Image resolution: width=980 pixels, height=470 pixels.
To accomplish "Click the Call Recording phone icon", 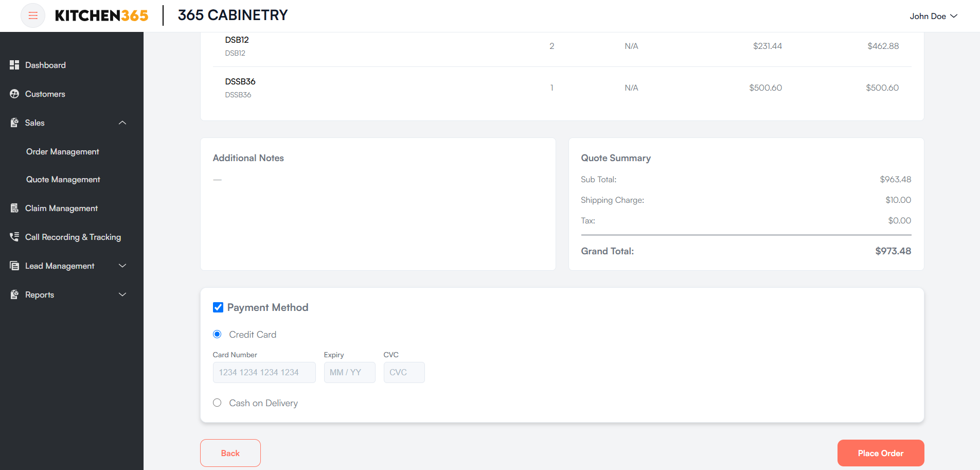I will pyautogui.click(x=14, y=237).
